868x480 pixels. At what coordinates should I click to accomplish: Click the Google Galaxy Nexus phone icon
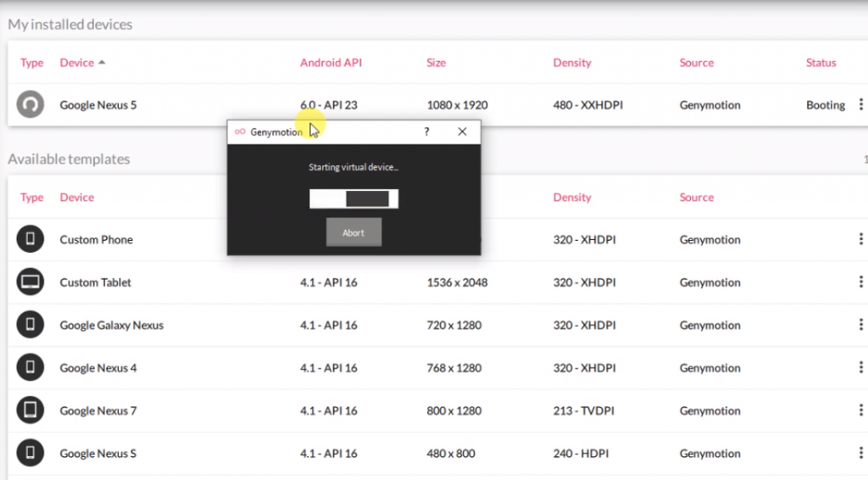[30, 325]
